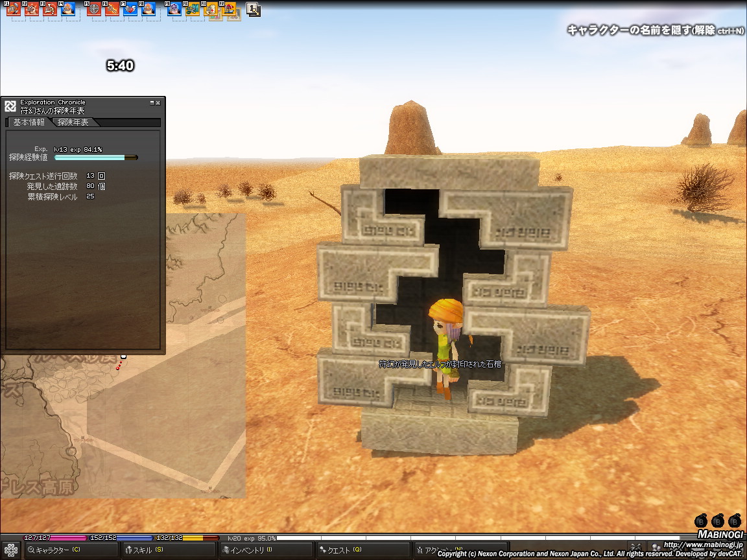
Task: Use the F10 scissors and cloth icon
Action: [192, 9]
